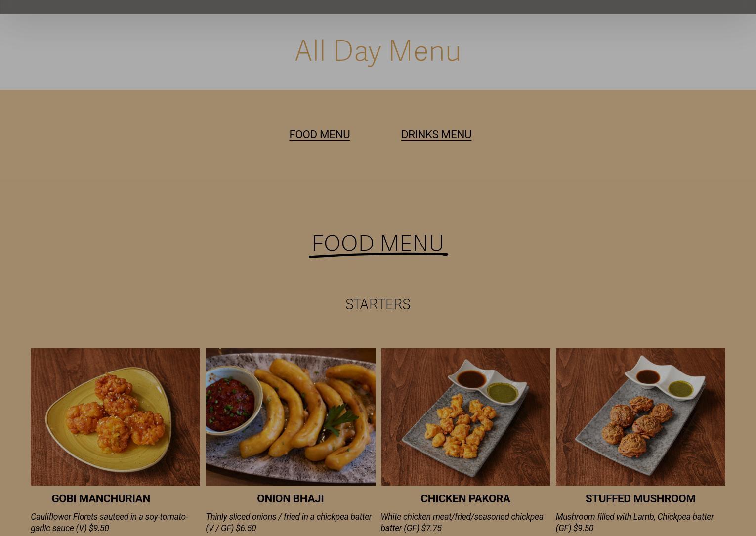Click the Stuffed Mushroom dish photo

(640, 416)
